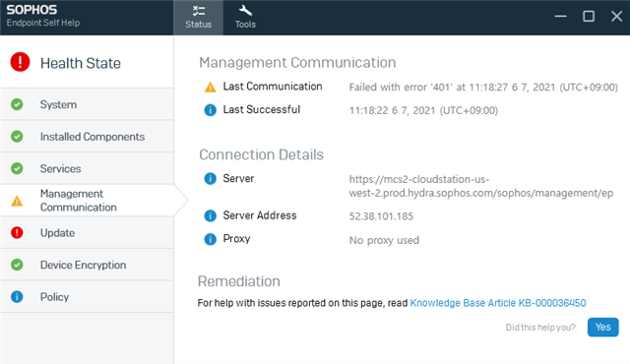Click the blue info icon beside Policy
630x364 pixels.
pos(17,297)
